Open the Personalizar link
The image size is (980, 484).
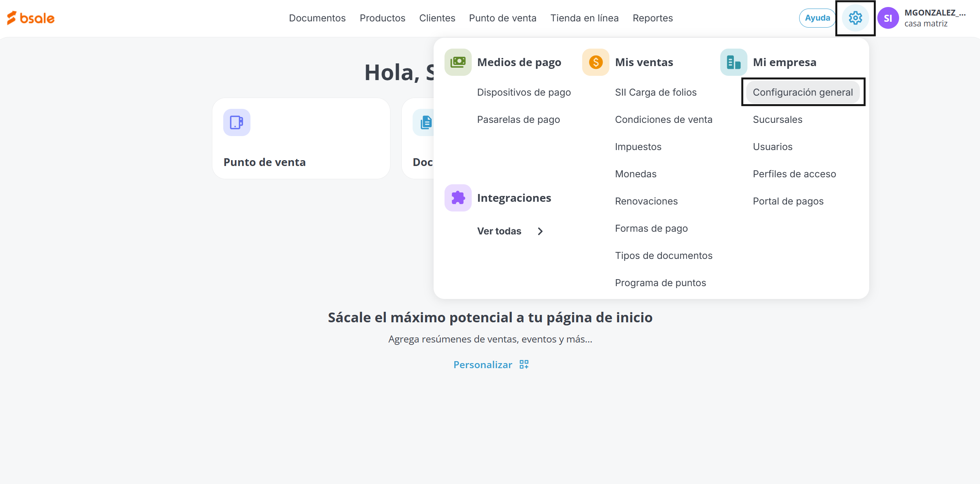click(x=483, y=365)
